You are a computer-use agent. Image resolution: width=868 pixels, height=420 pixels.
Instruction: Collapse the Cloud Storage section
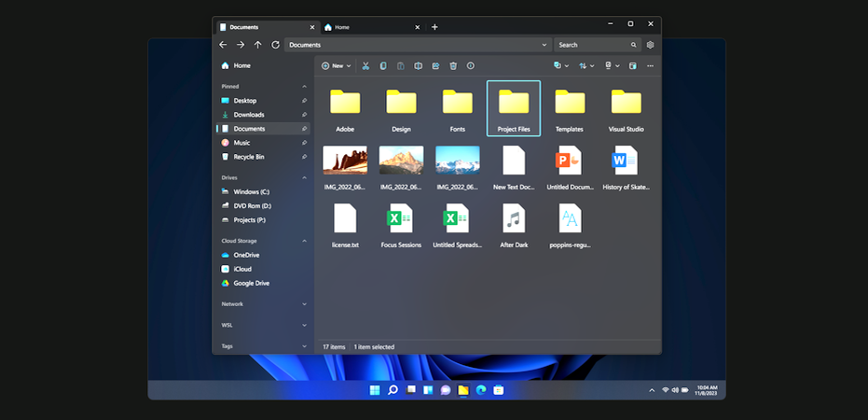pos(304,241)
